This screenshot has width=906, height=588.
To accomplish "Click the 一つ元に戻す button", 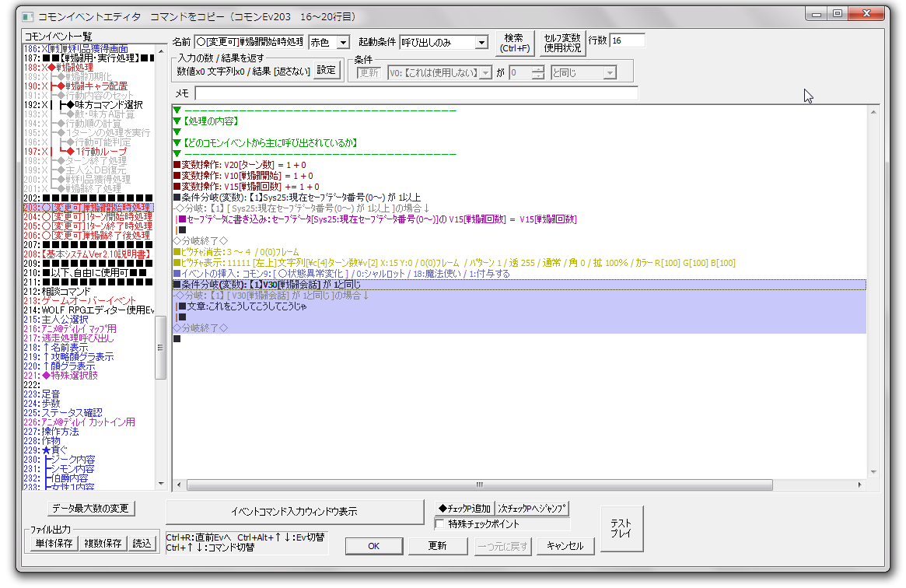I will [x=502, y=546].
